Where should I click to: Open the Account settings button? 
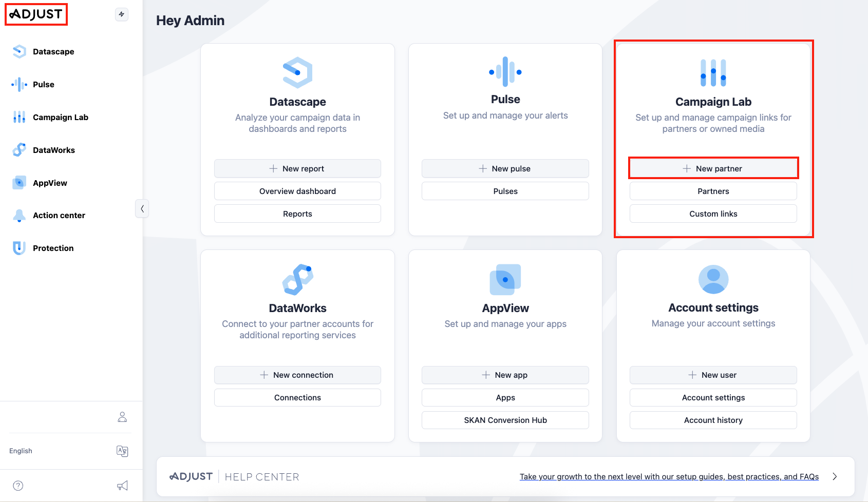click(x=713, y=397)
